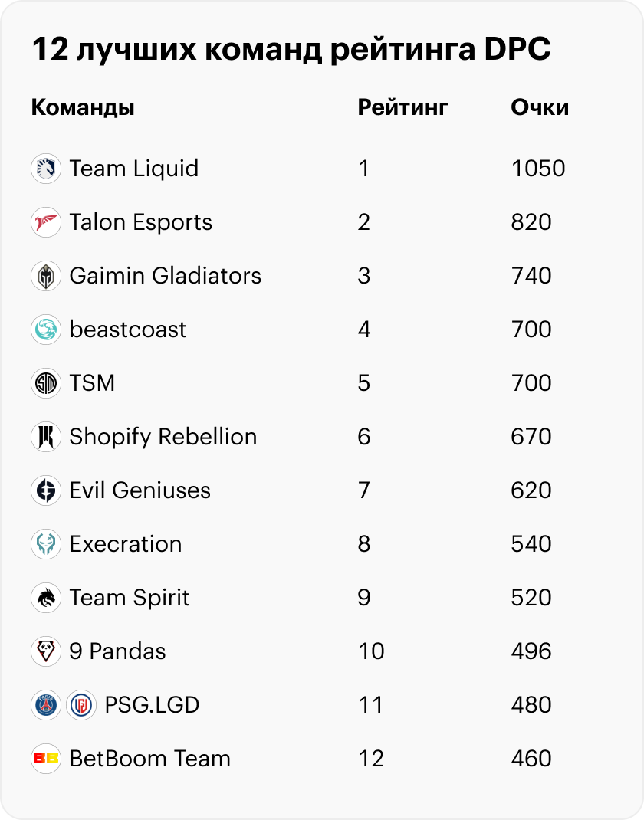Click the Команды column header
Screen dimensions: 644x820
coord(83,107)
